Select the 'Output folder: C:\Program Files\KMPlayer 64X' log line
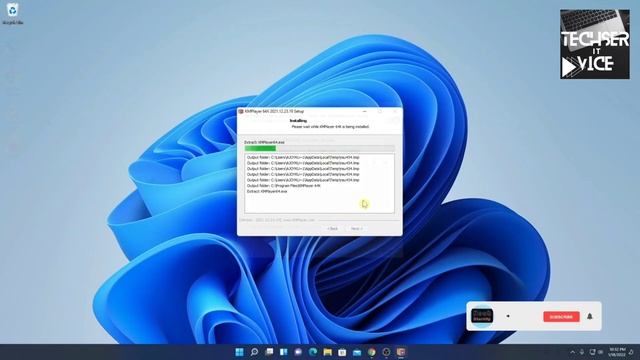 284,186
